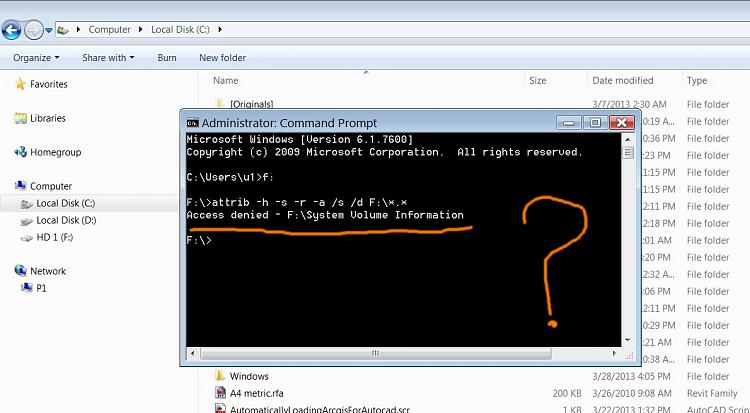Click the Command Prompt horizontal scrollbar thumb
The height and width of the screenshot is (413, 750).
[x=375, y=354]
